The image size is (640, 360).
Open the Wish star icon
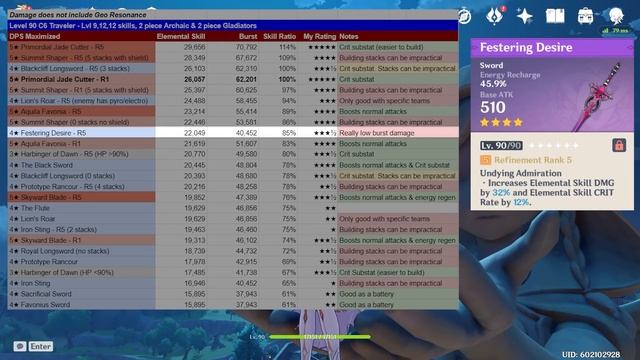click(524, 16)
